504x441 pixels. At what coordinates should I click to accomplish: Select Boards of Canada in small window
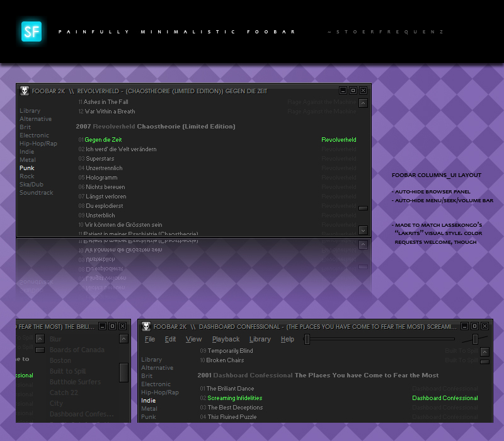[77, 350]
